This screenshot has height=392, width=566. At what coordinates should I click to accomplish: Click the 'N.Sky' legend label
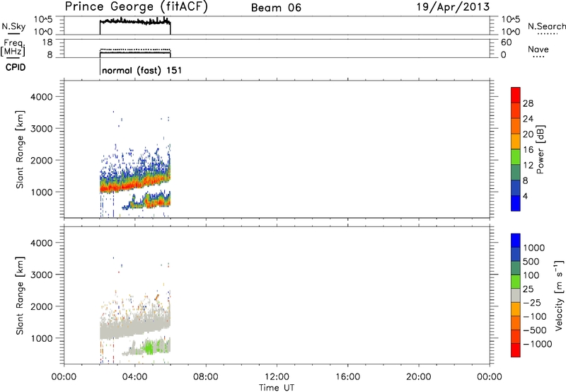13,26
